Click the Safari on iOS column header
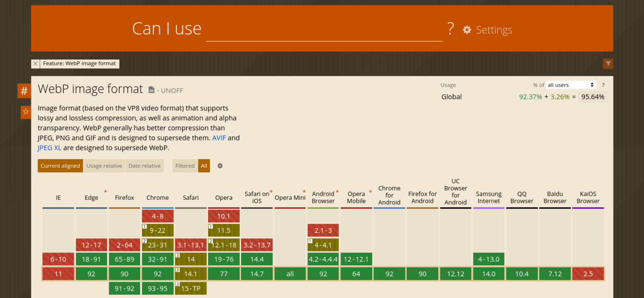 click(257, 197)
